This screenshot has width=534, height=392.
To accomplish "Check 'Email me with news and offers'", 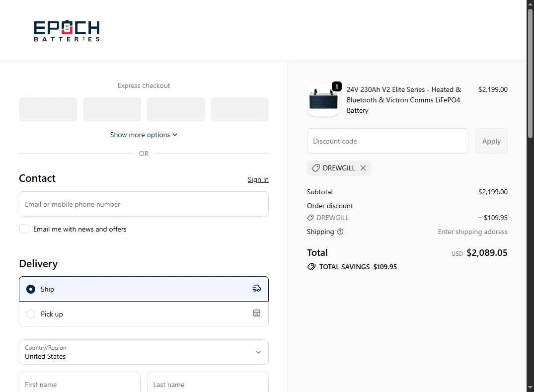I will click(24, 229).
